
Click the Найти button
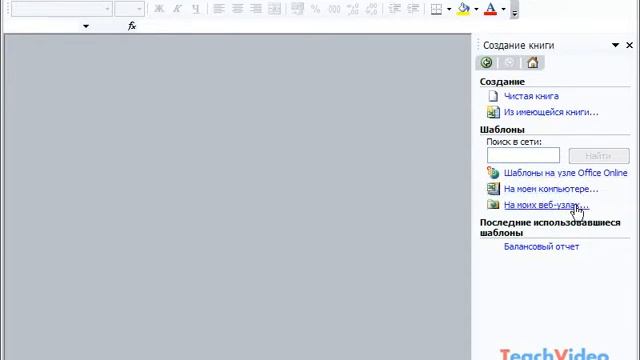click(x=599, y=156)
